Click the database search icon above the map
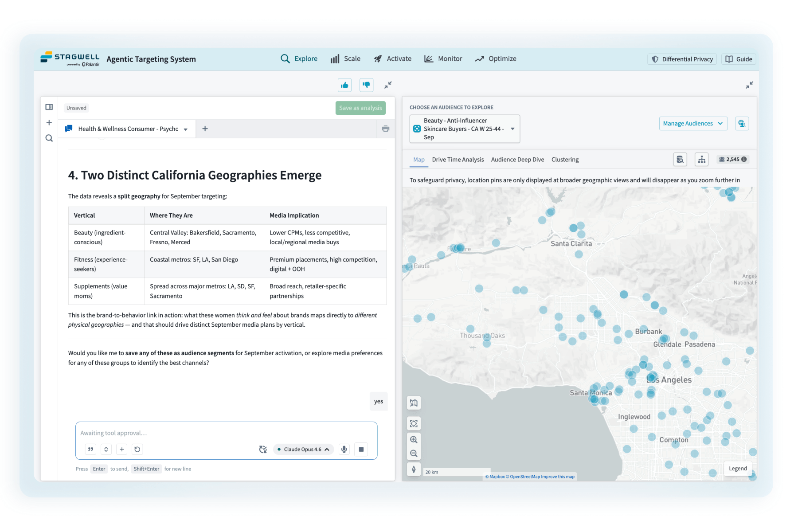This screenshot has height=532, width=798. click(x=680, y=160)
